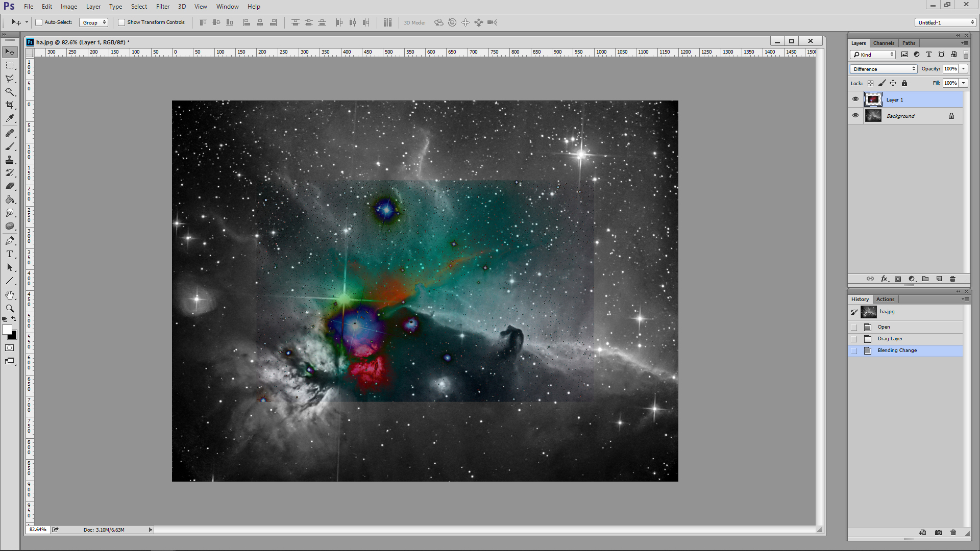Open the Fill slider dropdown arrow
The height and width of the screenshot is (551, 980).
pyautogui.click(x=963, y=83)
